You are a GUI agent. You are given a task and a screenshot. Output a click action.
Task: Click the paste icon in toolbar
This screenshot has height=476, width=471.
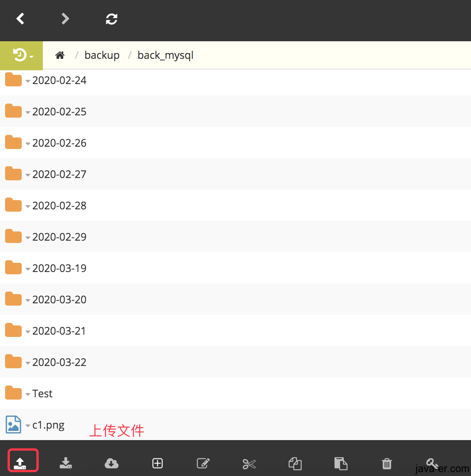click(341, 463)
